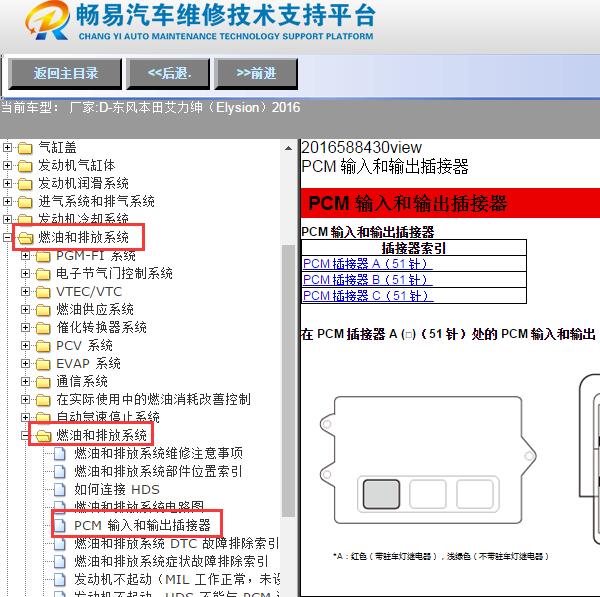Select the 进气系统和排气系统 tree item
600x597 pixels.
[x=96, y=201]
